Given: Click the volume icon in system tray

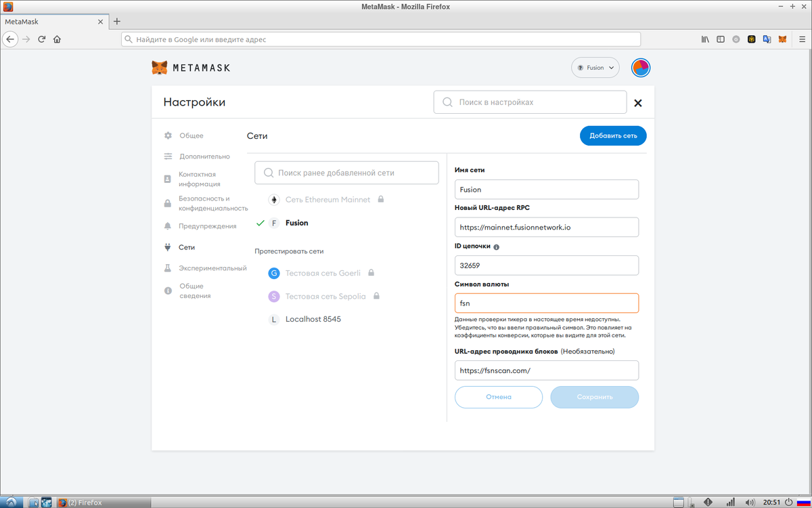Looking at the screenshot, I should [x=749, y=503].
